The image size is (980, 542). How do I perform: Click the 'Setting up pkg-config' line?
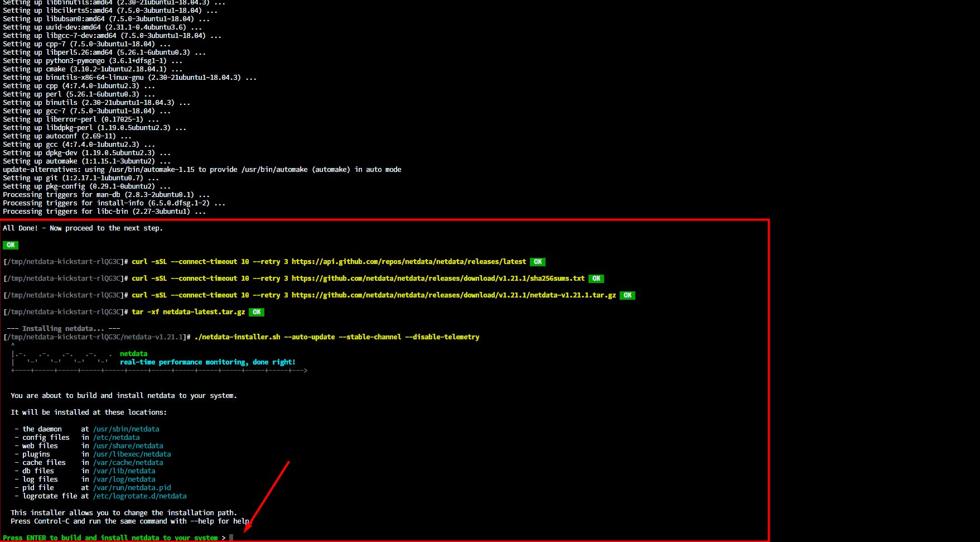click(x=87, y=186)
